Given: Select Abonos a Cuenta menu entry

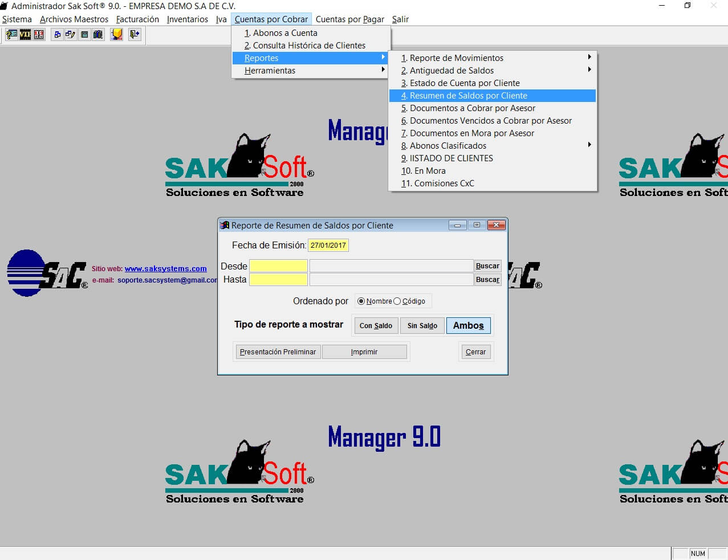Looking at the screenshot, I should 310,33.
